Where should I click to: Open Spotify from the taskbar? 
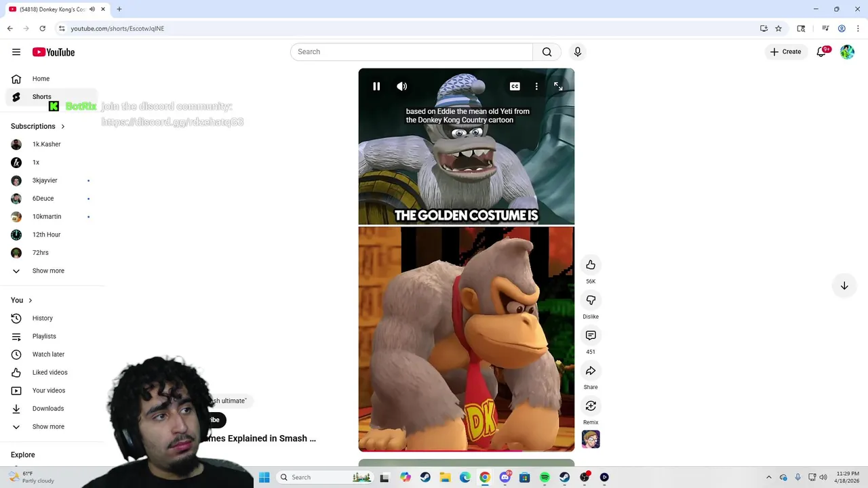[x=545, y=477]
